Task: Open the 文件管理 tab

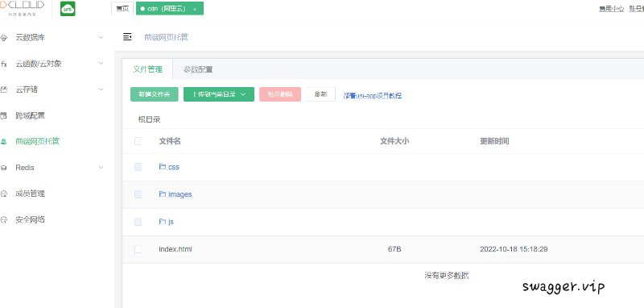Action: tap(147, 69)
